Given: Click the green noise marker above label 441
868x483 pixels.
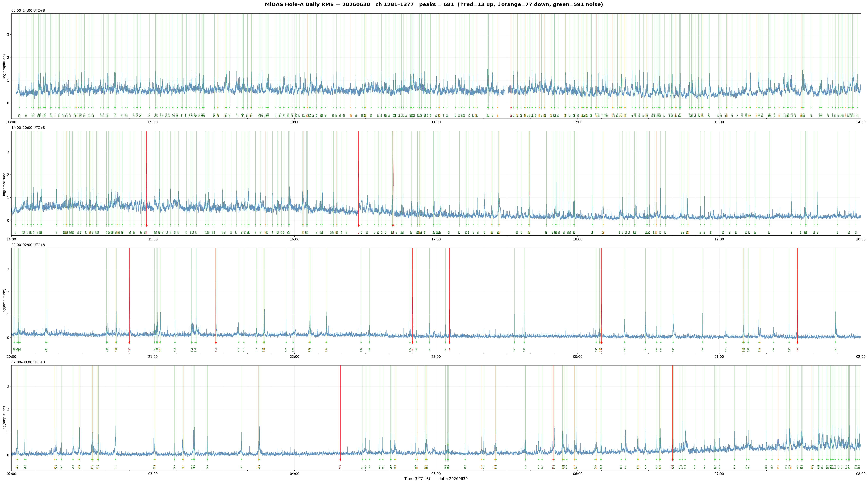Looking at the screenshot, I should [547, 225].
